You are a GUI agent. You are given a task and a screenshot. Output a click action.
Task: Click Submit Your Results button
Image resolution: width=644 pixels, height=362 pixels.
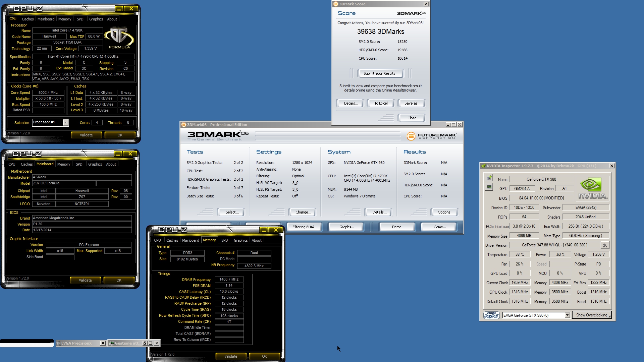tap(381, 73)
